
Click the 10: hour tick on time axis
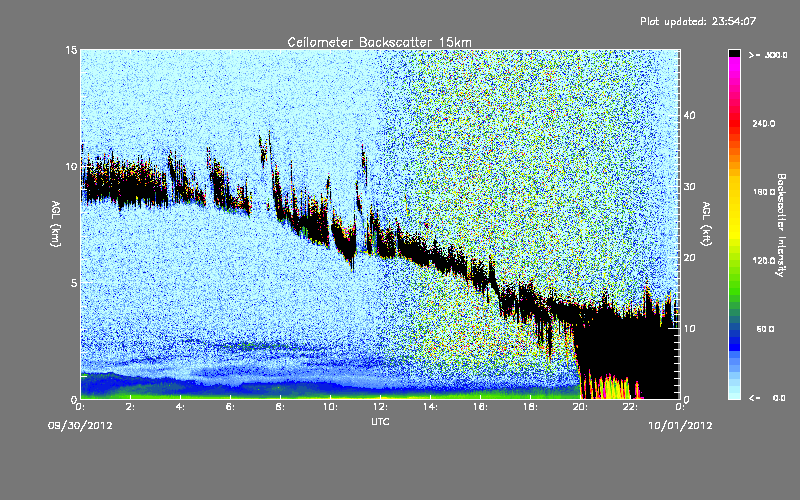[x=330, y=407]
